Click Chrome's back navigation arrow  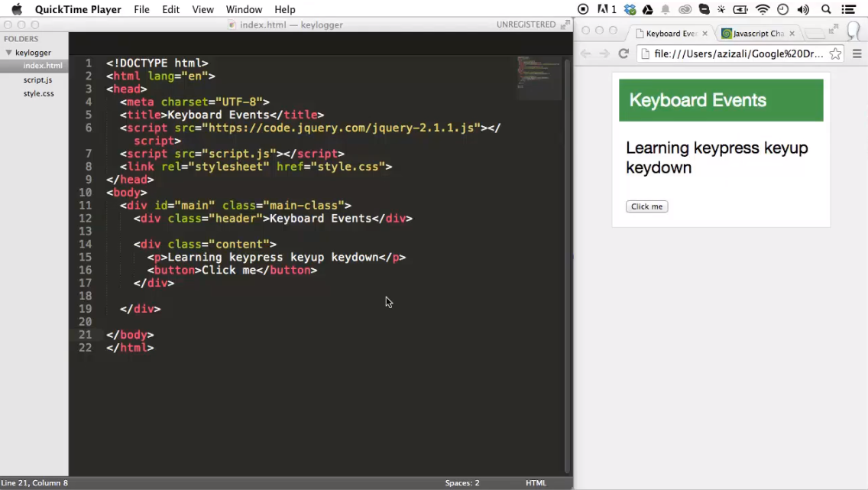[x=585, y=54]
